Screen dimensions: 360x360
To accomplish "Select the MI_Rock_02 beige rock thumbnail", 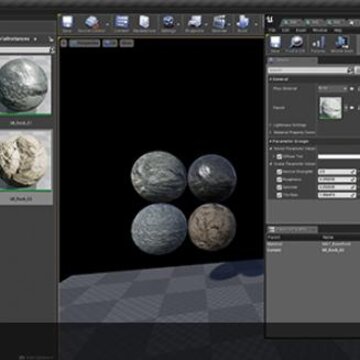I will (24, 160).
